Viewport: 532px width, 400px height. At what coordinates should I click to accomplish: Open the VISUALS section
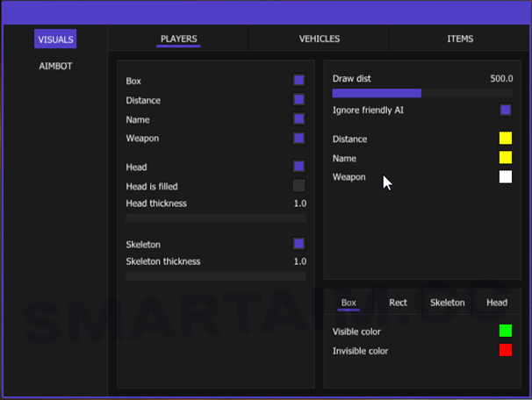(x=55, y=39)
